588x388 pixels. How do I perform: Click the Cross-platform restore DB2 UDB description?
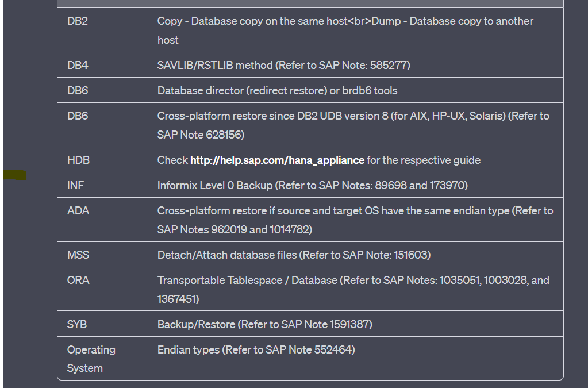click(x=353, y=125)
